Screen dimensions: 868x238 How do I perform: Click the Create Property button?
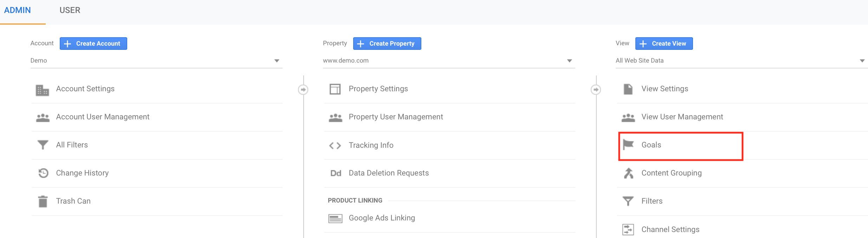coord(387,44)
